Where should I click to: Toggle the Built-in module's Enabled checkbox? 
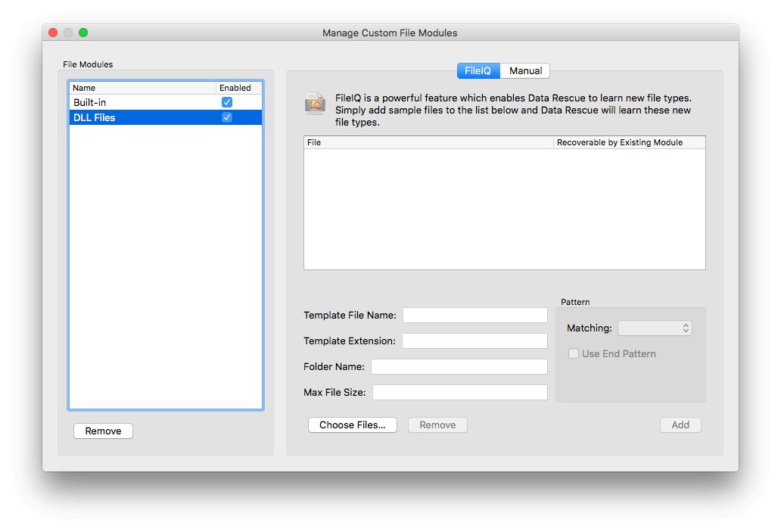(226, 101)
